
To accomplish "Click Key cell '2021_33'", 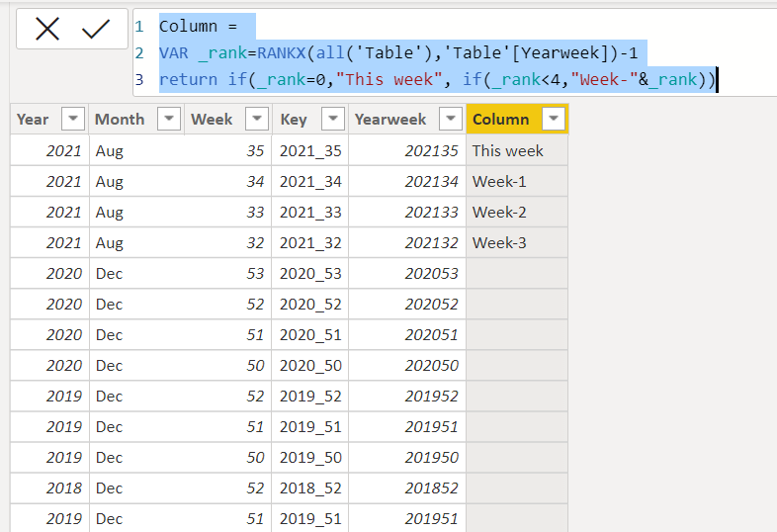I will click(310, 213).
